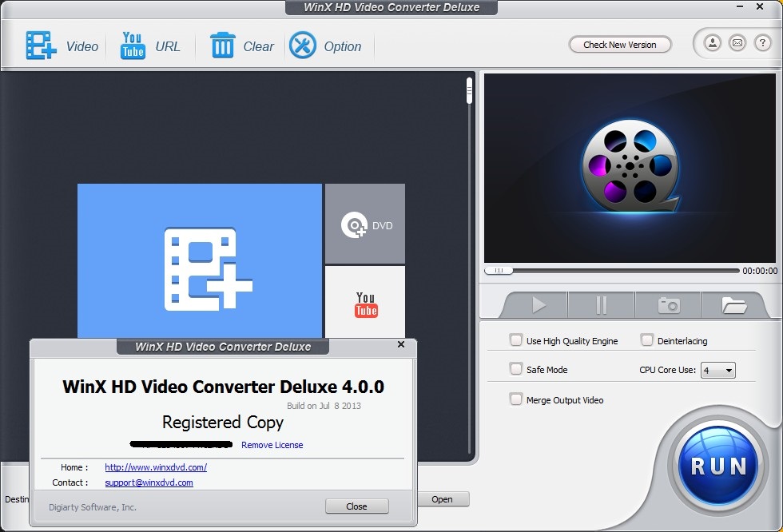The height and width of the screenshot is (532, 783).
Task: Click the Clear trash icon
Action: tap(223, 45)
